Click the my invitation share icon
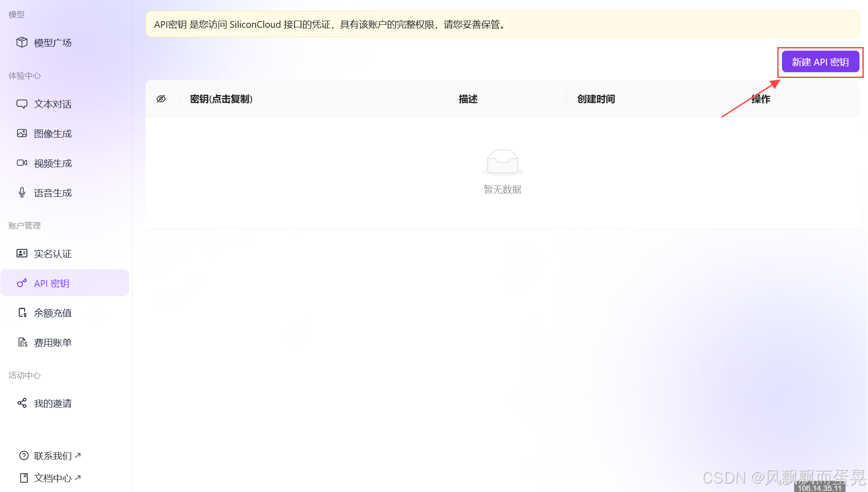Viewport: 868px width, 492px height. [22, 403]
